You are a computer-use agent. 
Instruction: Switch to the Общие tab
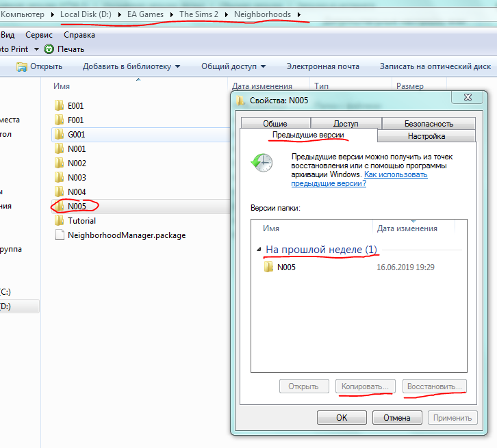[x=275, y=124]
